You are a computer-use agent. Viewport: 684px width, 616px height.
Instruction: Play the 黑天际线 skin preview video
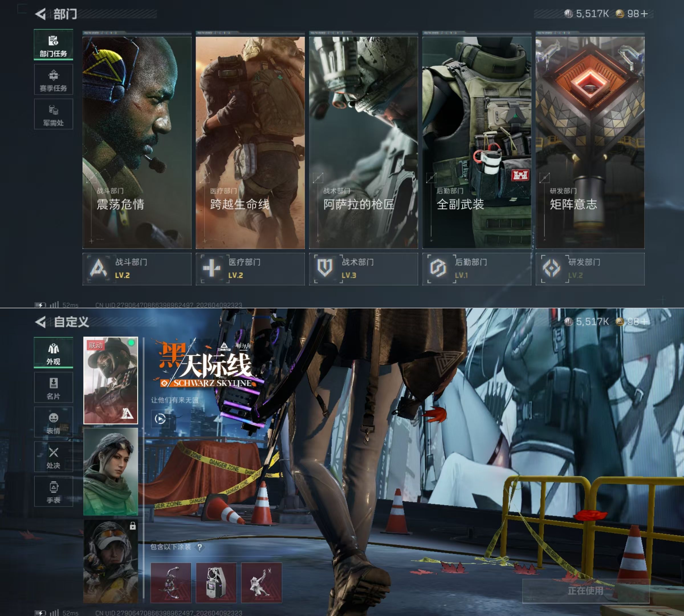[160, 419]
